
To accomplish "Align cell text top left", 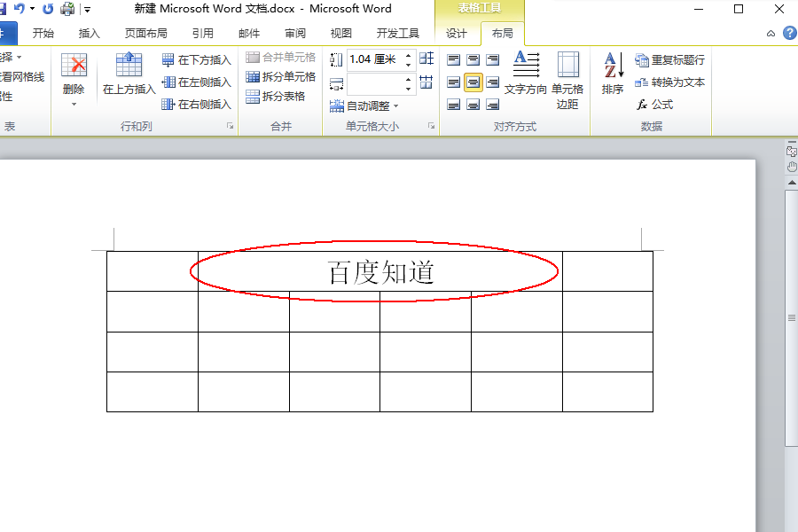I will point(453,60).
